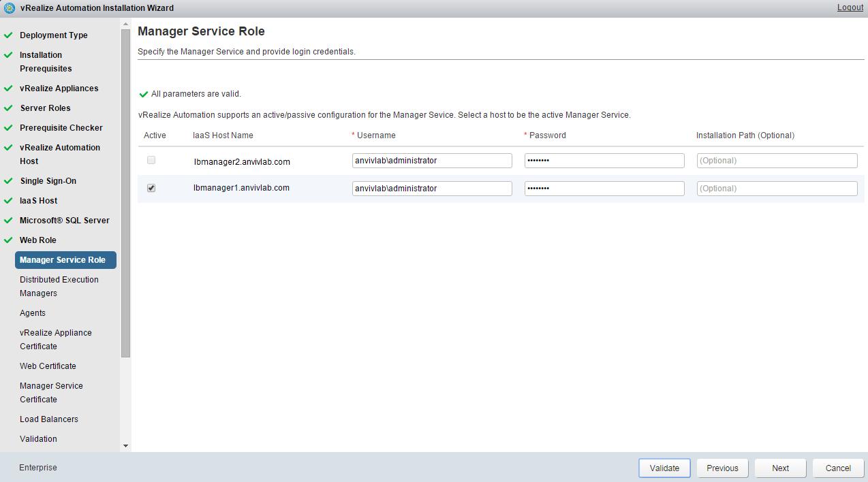Click the Username field for lbmanager2.anvivlab.com

pos(432,161)
